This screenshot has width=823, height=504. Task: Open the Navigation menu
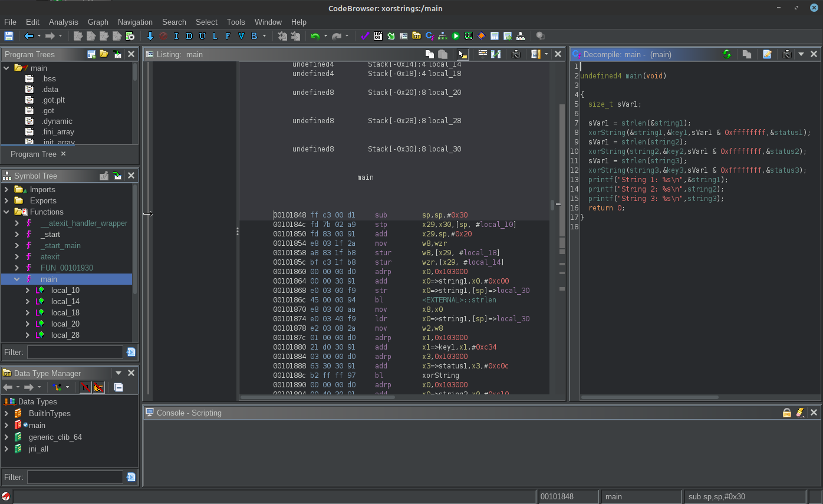pyautogui.click(x=135, y=22)
